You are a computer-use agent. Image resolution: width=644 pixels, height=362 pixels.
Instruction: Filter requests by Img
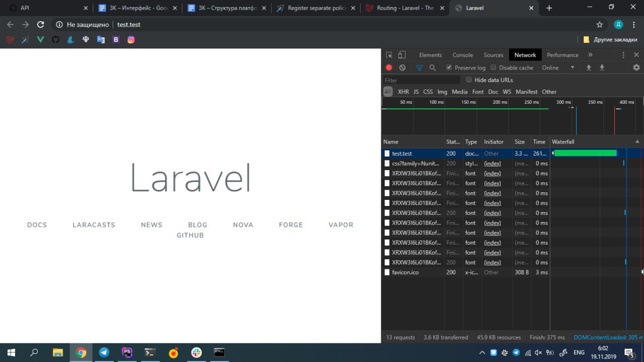point(442,92)
